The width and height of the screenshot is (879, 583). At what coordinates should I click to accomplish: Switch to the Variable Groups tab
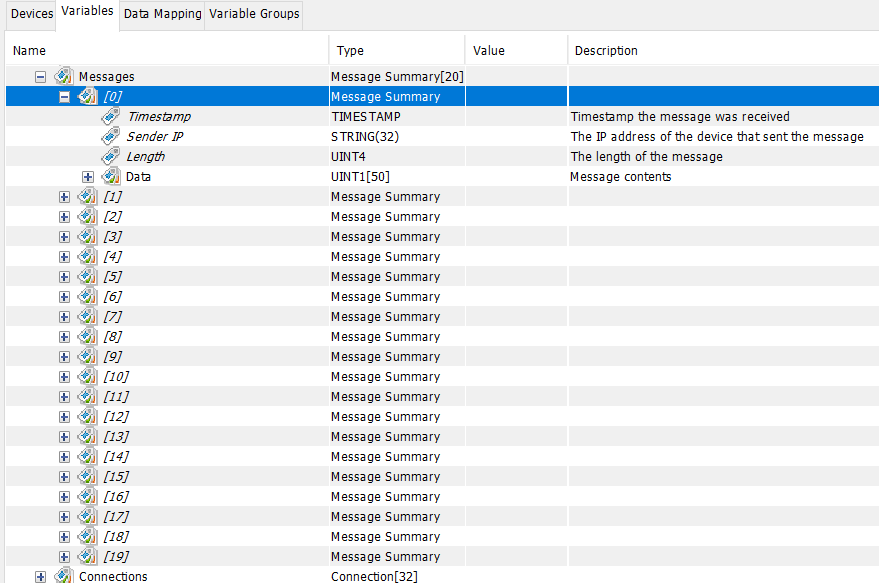253,14
